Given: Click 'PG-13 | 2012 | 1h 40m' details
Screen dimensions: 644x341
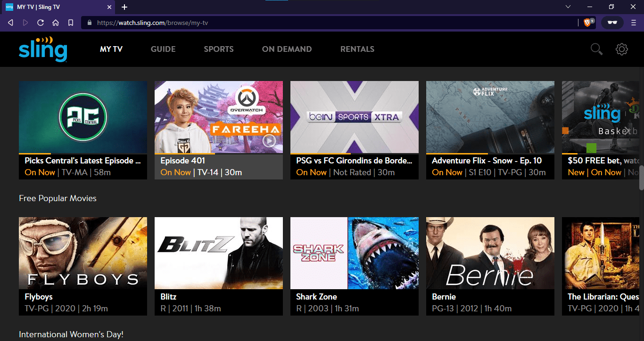Looking at the screenshot, I should click(472, 309).
